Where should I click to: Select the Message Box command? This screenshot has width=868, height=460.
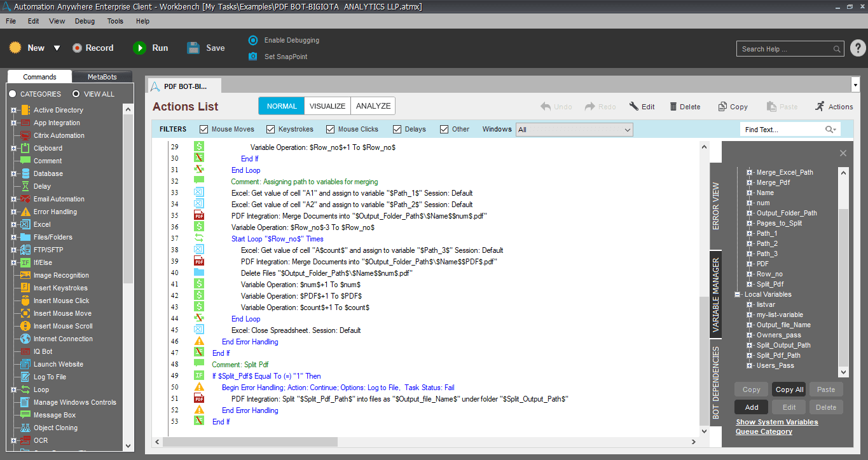(55, 415)
